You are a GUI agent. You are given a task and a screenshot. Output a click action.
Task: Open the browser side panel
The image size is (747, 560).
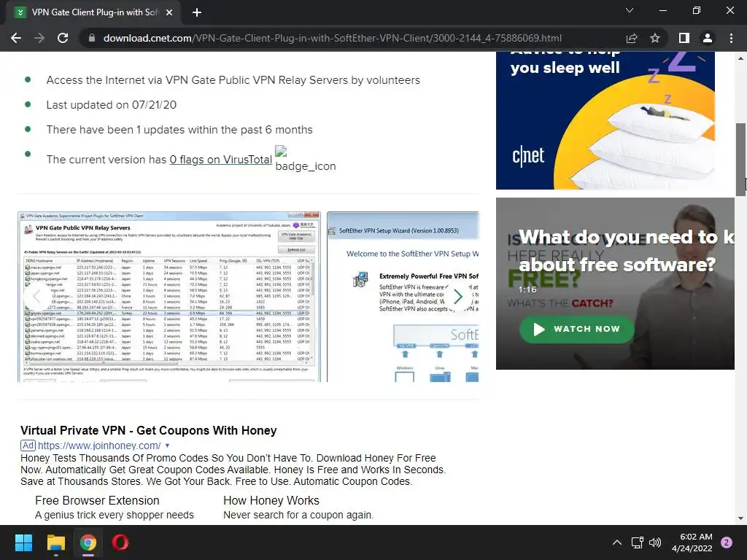coord(684,38)
